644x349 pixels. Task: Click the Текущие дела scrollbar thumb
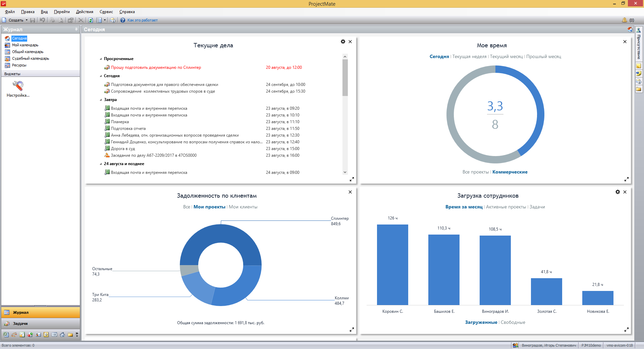[345, 78]
